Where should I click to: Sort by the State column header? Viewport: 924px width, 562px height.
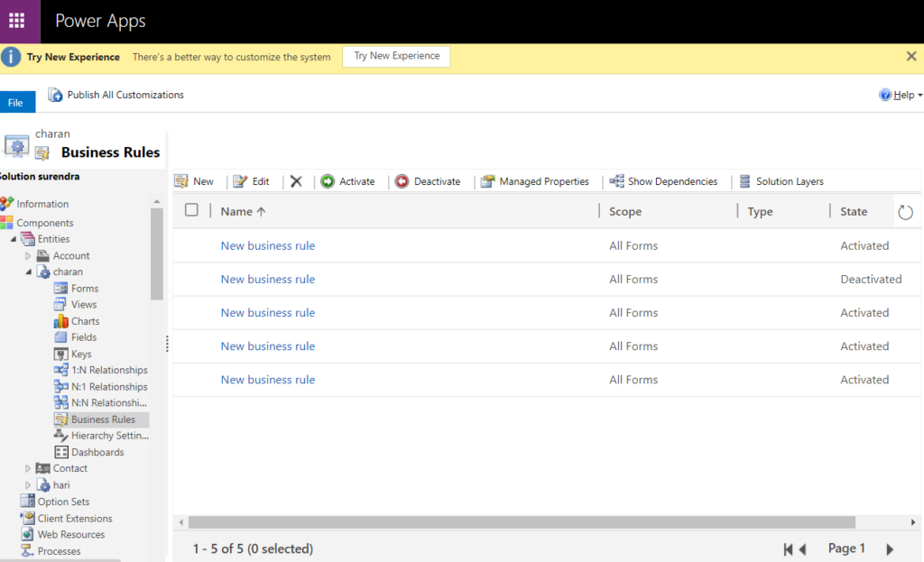(x=854, y=211)
